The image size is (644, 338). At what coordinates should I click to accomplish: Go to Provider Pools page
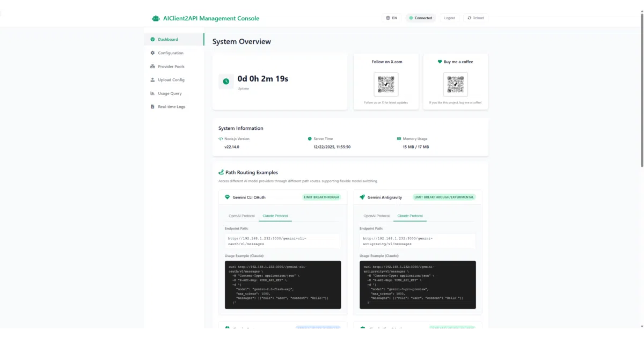[174, 67]
